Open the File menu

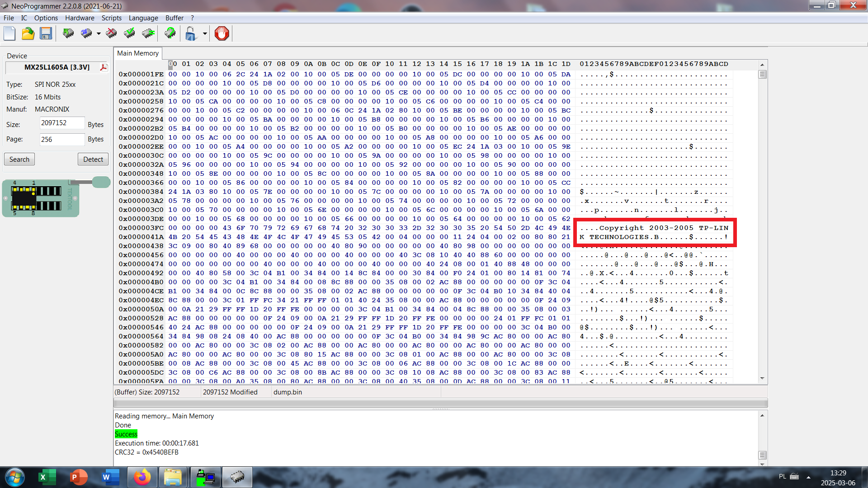coord(9,18)
